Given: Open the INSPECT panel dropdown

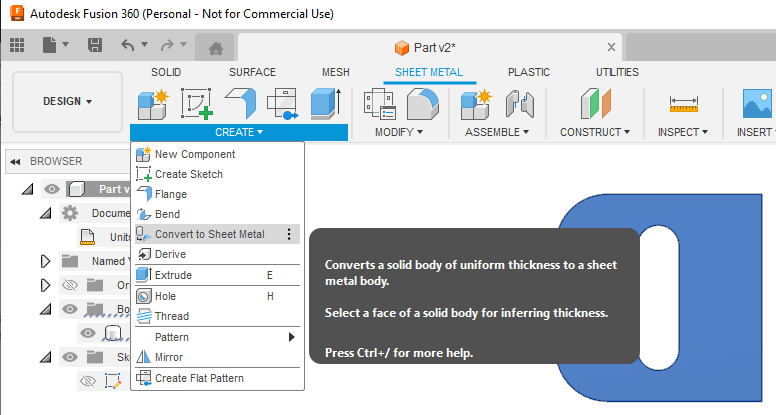Looking at the screenshot, I should (x=683, y=132).
